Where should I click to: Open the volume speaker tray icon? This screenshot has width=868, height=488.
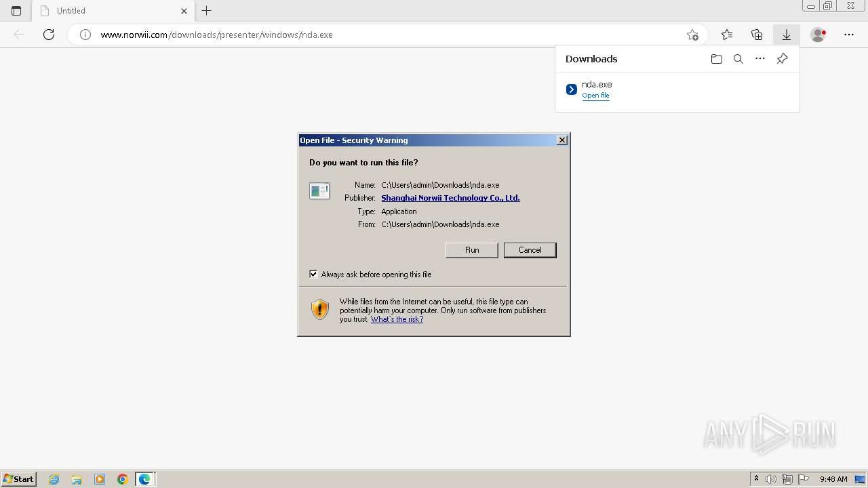click(x=771, y=479)
